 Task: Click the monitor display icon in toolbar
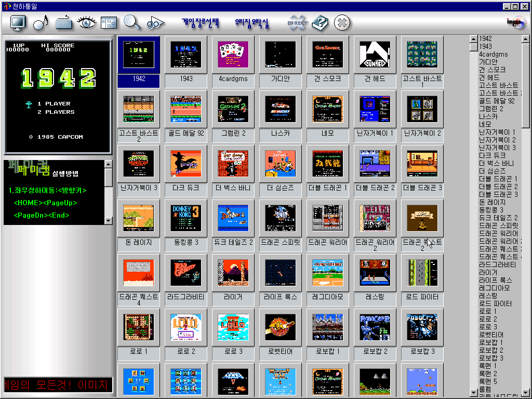coord(18,23)
